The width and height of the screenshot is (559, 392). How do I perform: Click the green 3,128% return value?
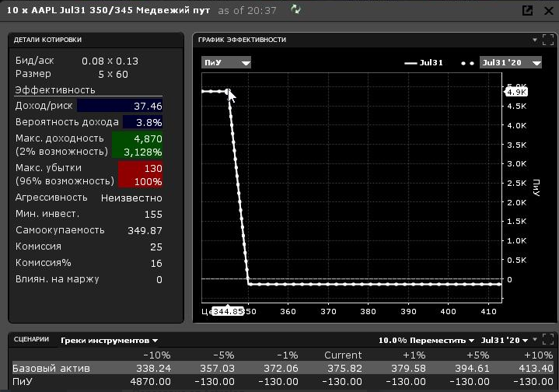[143, 152]
